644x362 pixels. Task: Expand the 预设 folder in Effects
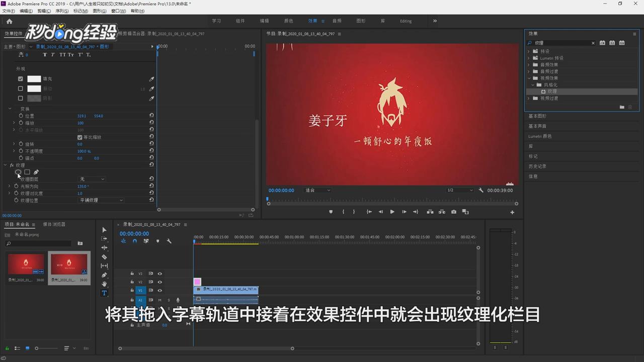tap(529, 51)
